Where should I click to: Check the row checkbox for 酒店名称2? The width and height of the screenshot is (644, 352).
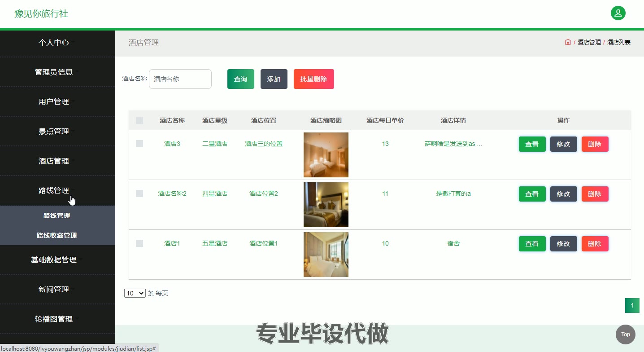point(139,194)
